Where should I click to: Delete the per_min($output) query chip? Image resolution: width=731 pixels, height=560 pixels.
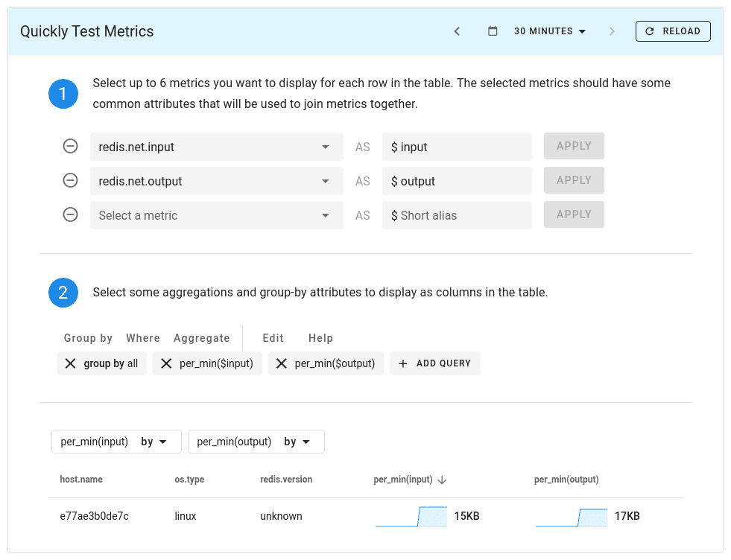(282, 363)
